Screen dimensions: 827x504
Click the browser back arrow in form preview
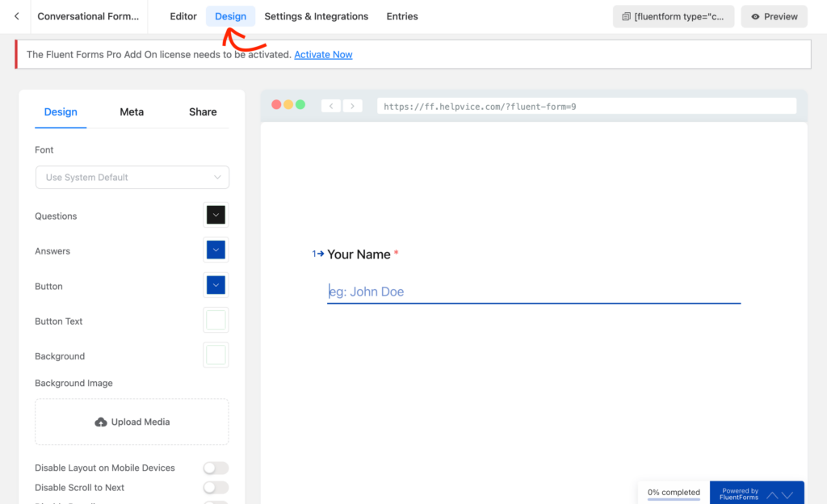330,105
